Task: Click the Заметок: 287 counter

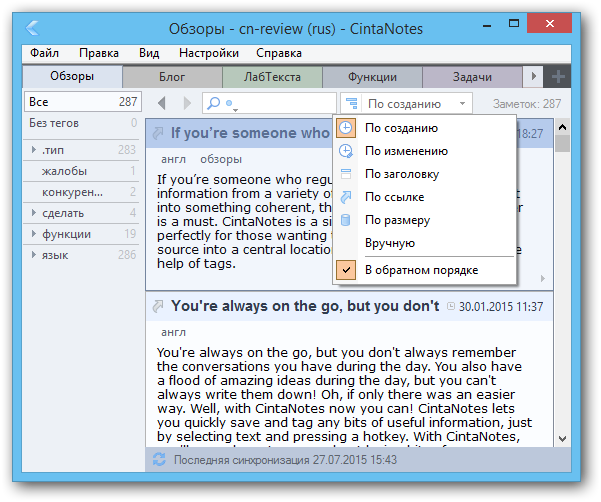Action: pyautogui.click(x=527, y=103)
